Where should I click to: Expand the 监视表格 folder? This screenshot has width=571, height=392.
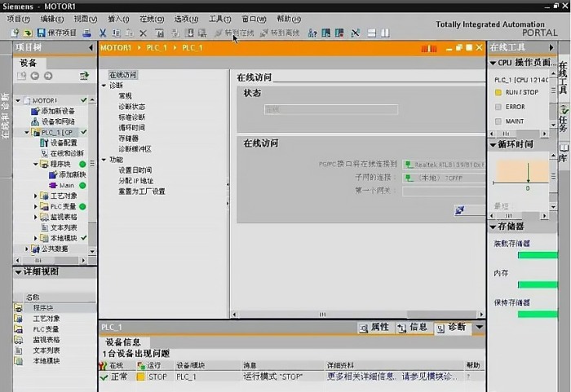coord(36,217)
